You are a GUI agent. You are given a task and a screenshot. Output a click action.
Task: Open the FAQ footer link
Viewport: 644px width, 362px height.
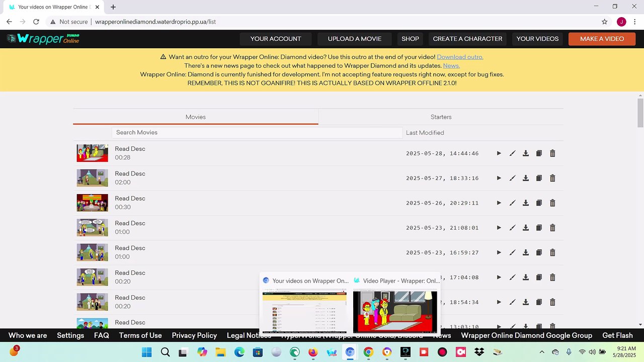tap(102, 335)
